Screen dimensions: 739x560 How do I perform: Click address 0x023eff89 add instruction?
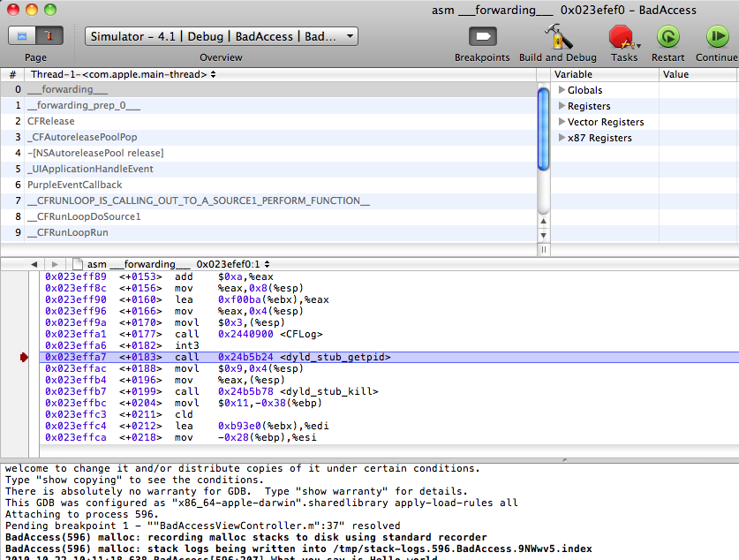click(x=76, y=276)
